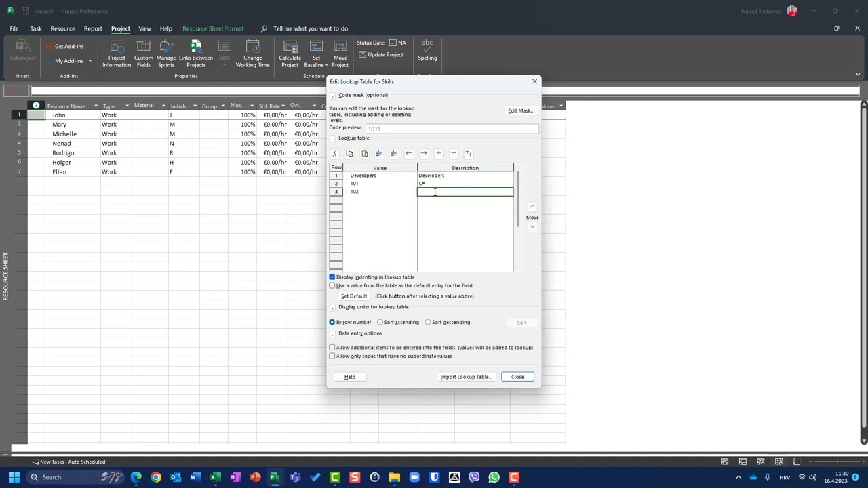868x488 pixels.
Task: Switch to the Resource tab
Action: point(62,28)
